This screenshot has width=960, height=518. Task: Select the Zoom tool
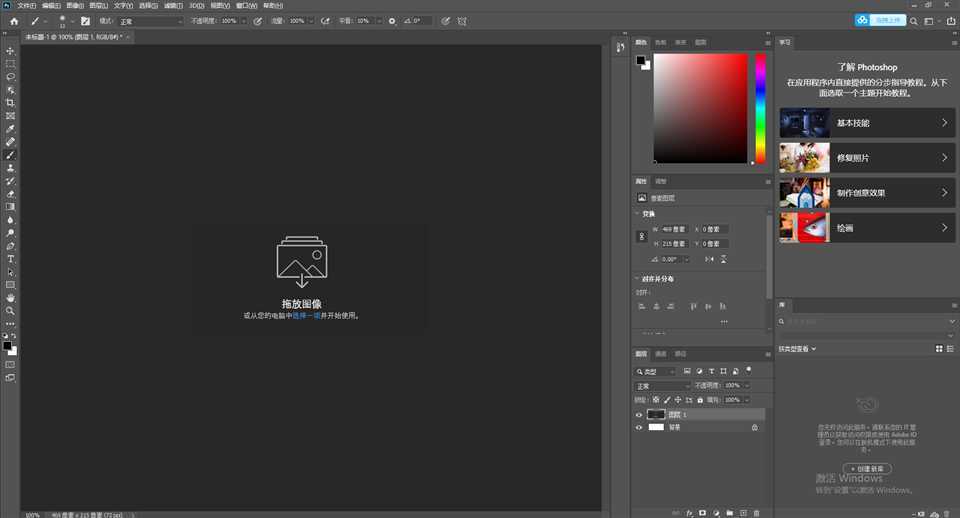10,311
